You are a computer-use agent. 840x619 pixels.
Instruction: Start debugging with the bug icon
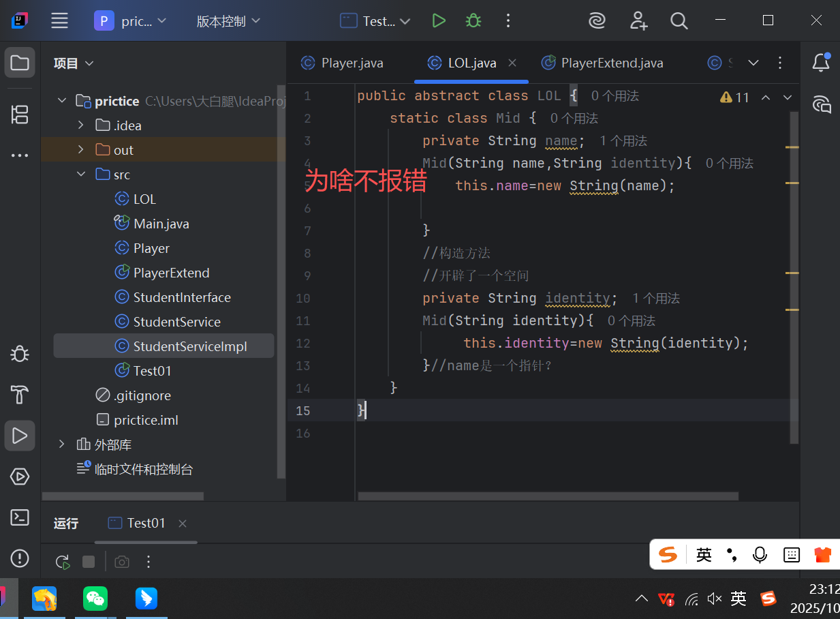tap(473, 21)
